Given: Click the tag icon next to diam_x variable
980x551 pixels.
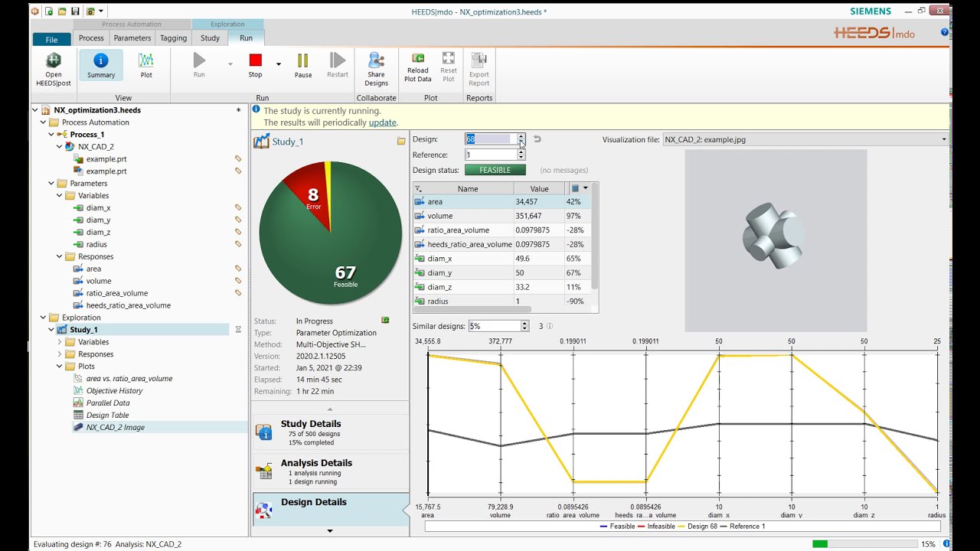Looking at the screenshot, I should pyautogui.click(x=238, y=207).
